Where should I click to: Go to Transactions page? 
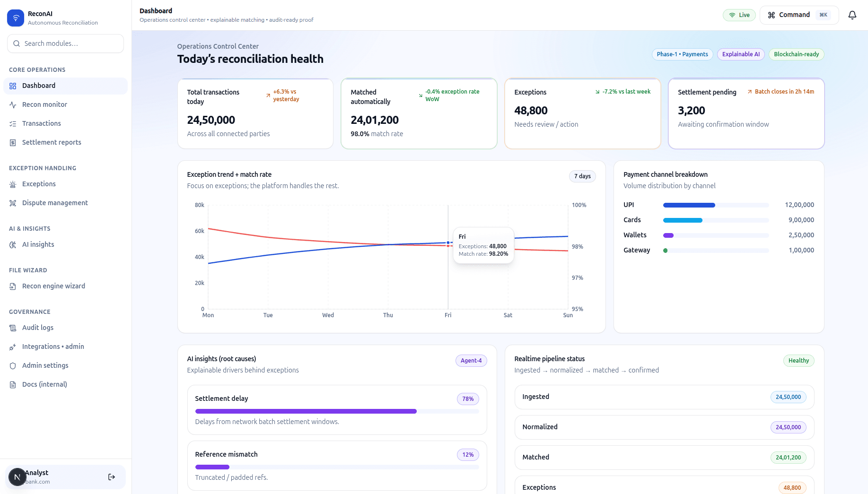[x=65, y=124]
